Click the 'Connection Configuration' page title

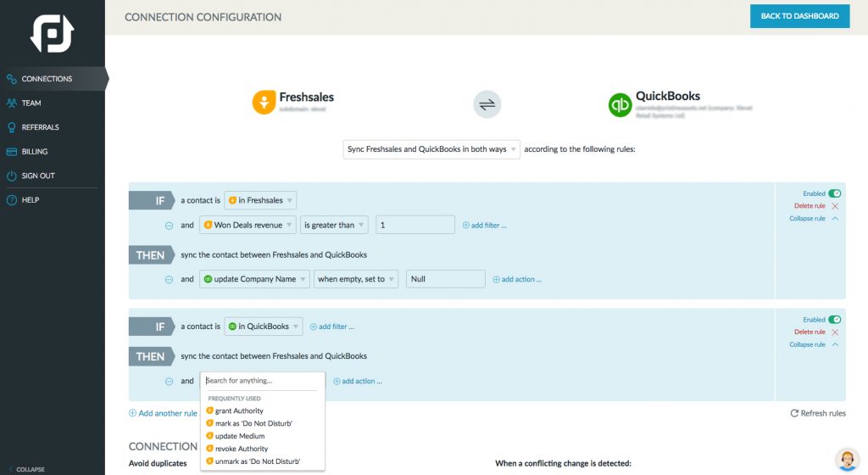pos(203,17)
